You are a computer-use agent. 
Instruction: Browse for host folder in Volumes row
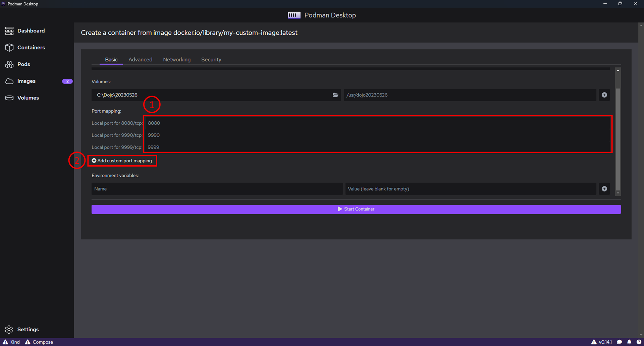335,95
